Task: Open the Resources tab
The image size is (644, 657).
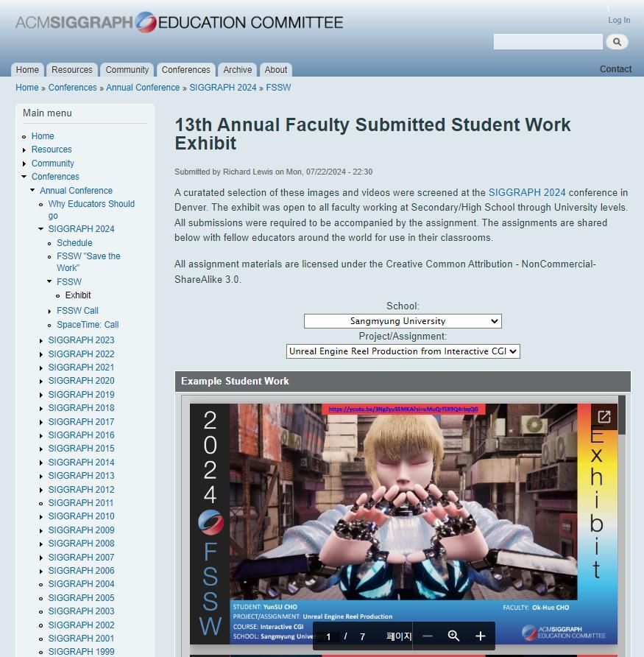Action: pyautogui.click(x=72, y=69)
